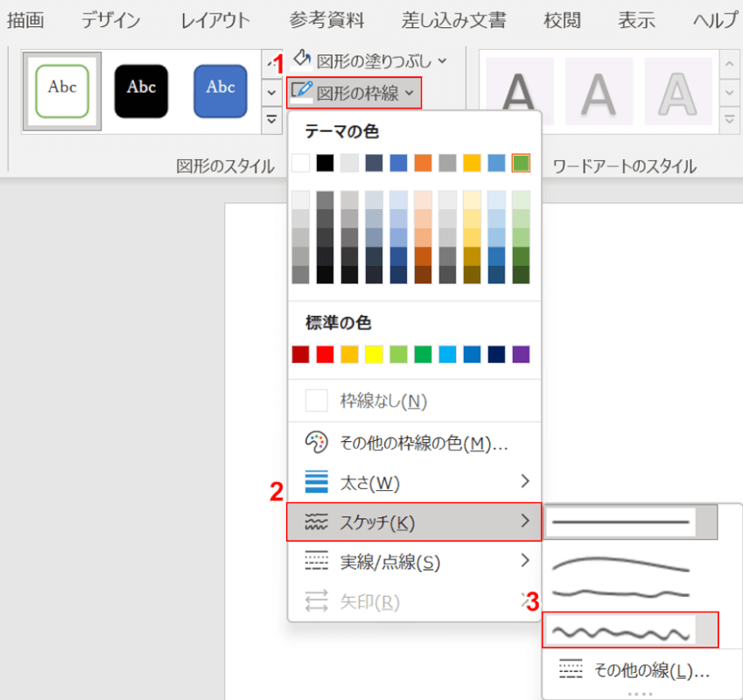Screen dimensions: 743x700
Task: Open the 図形の塗りつぶし dropdown arrow
Action: tap(442, 60)
